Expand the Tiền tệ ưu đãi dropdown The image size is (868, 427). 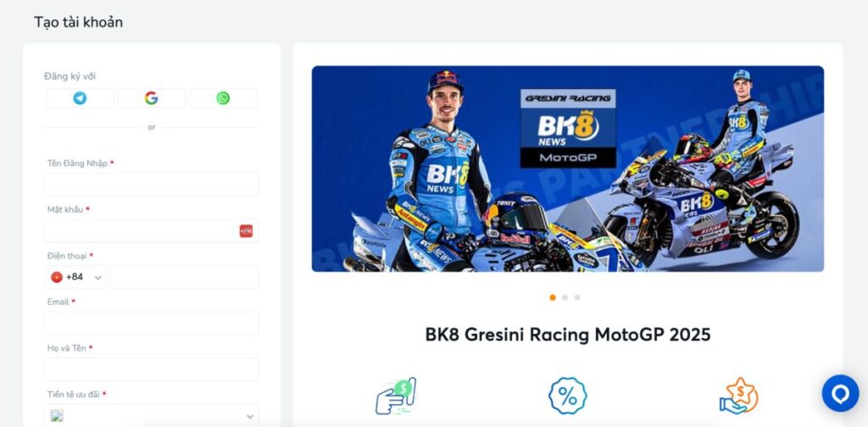point(151,416)
